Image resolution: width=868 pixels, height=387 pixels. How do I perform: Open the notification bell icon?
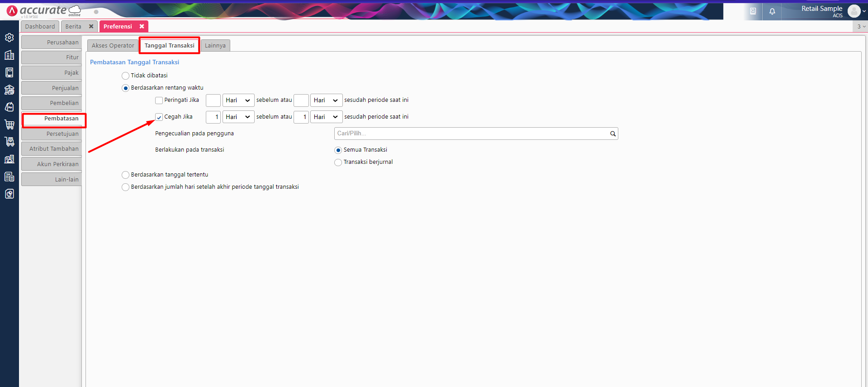772,11
